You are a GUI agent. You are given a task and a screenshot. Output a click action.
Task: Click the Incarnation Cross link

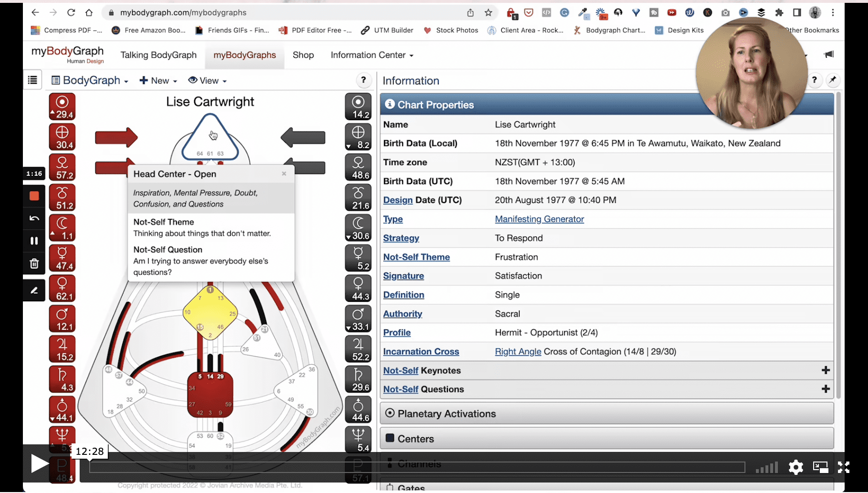[421, 352]
